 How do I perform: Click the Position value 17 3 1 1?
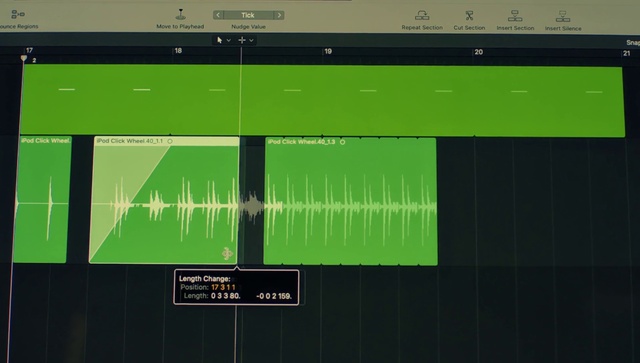[x=223, y=287]
